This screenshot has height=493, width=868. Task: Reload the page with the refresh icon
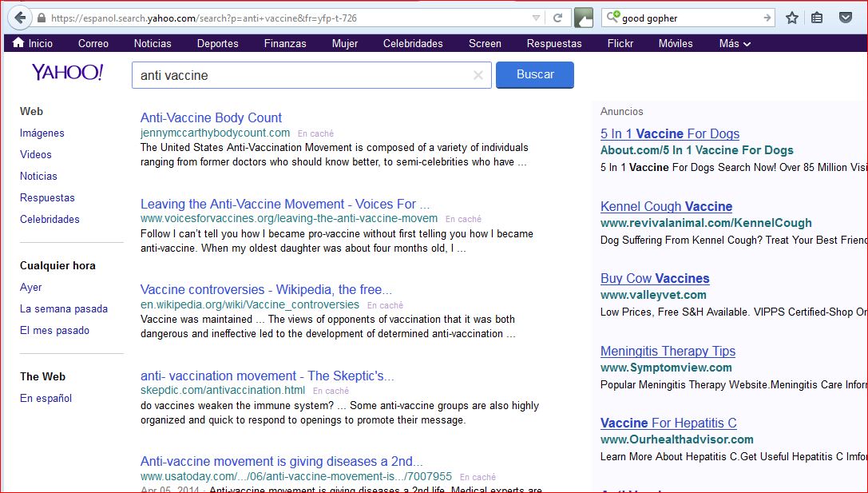tap(558, 18)
